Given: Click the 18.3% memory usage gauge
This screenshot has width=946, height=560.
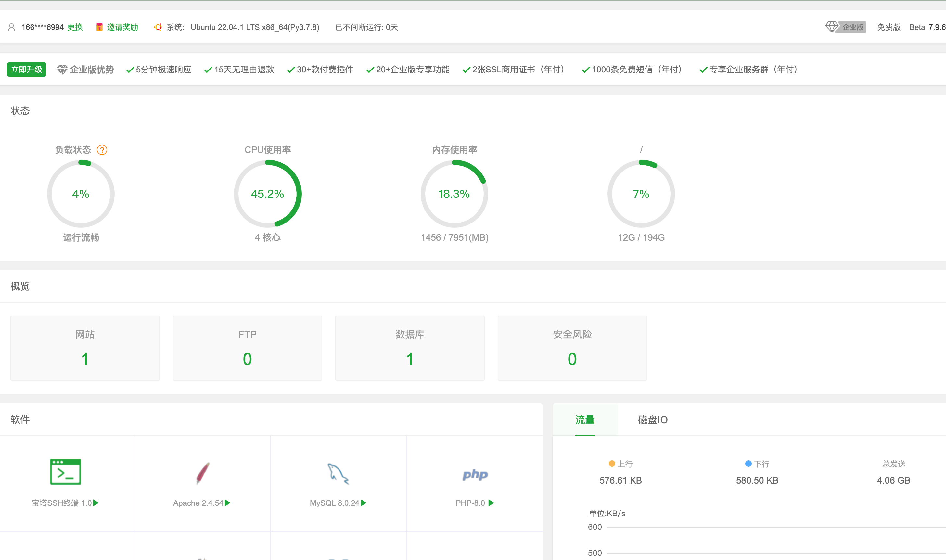Looking at the screenshot, I should coord(454,194).
